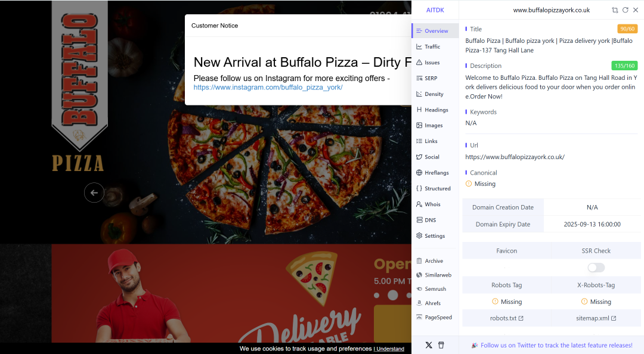The height and width of the screenshot is (354, 644).
Task: Click the 90/60 title length badge
Action: (627, 29)
